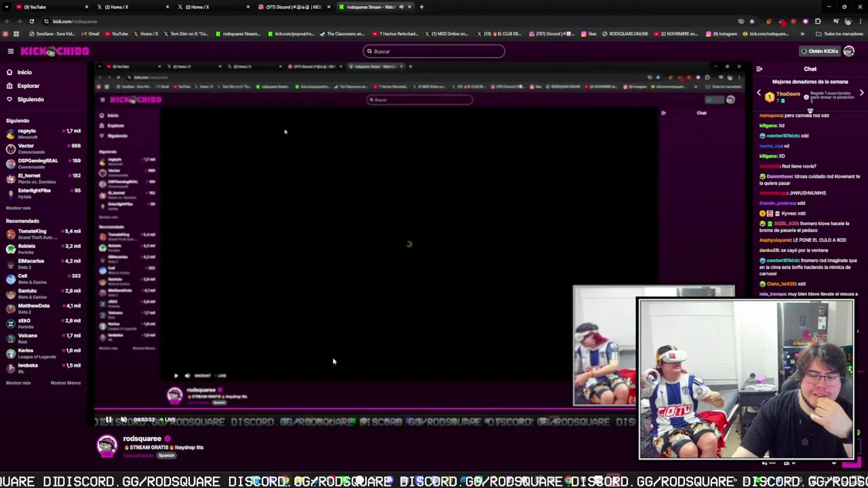
Task: Click the Spanish language tag
Action: coord(167,455)
